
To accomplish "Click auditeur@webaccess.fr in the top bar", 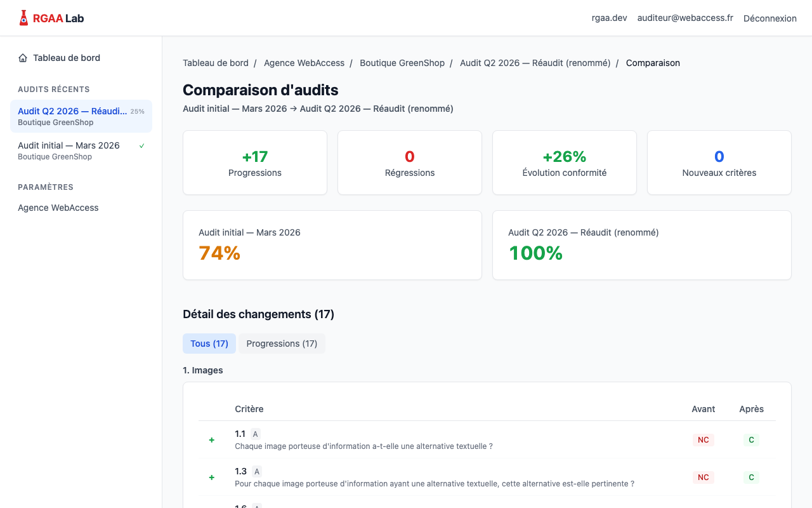I will [684, 18].
